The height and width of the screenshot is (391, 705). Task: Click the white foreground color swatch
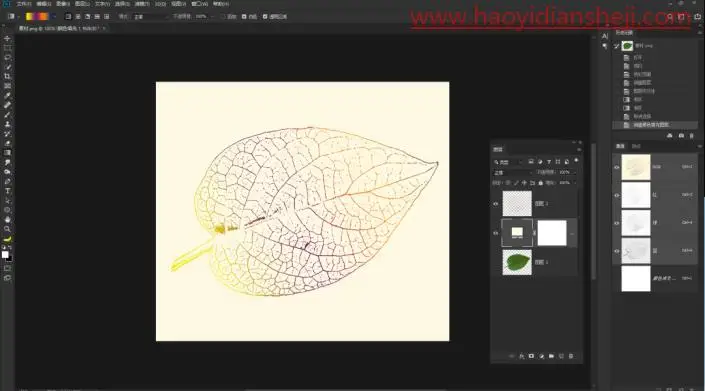pyautogui.click(x=5, y=255)
